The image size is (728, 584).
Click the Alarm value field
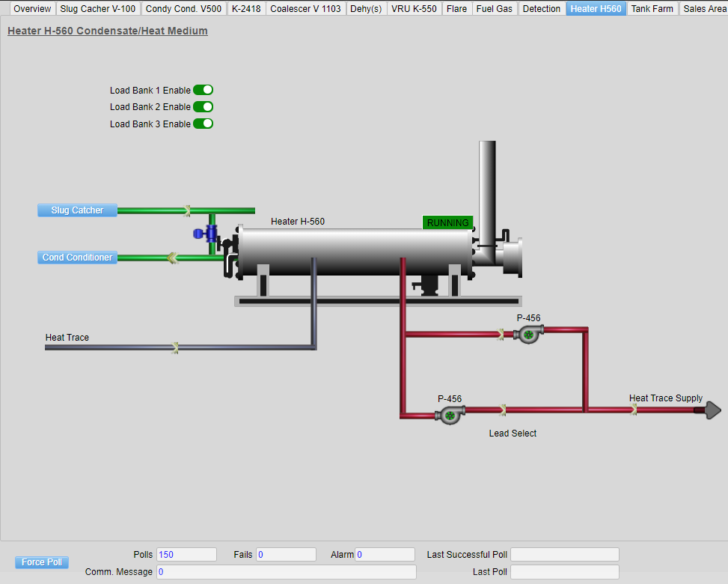pos(385,554)
